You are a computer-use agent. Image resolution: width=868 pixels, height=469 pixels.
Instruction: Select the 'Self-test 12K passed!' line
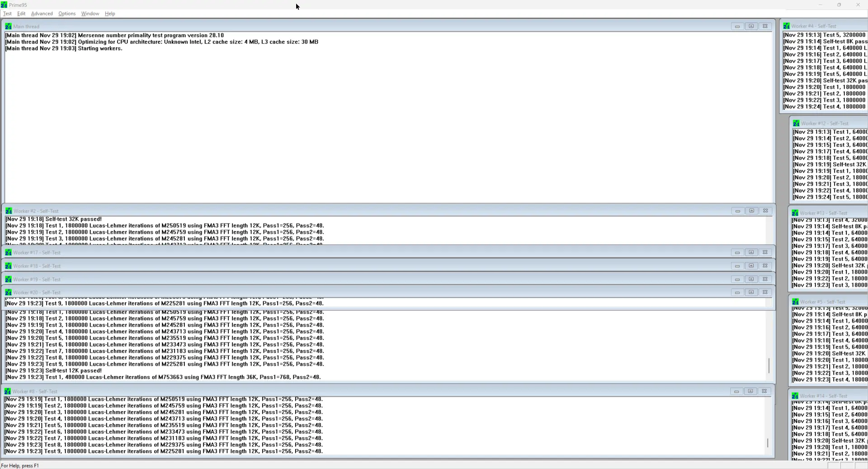tap(53, 371)
